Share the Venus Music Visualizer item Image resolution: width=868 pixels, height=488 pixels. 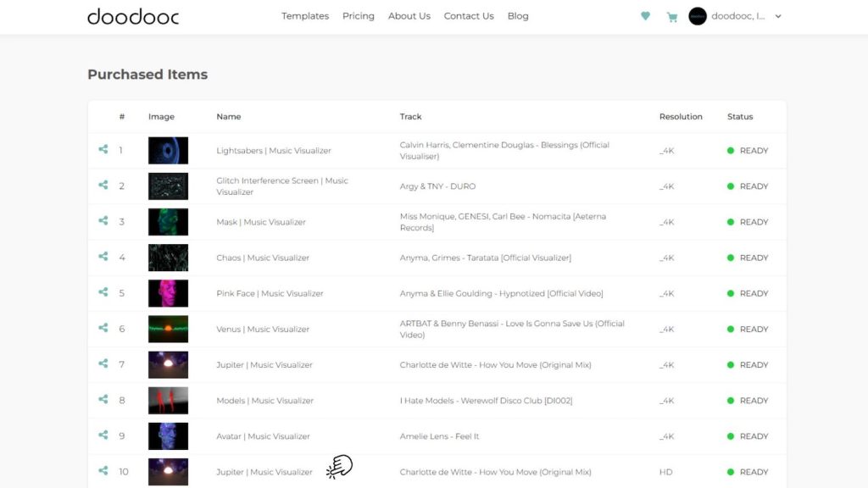[103, 328]
